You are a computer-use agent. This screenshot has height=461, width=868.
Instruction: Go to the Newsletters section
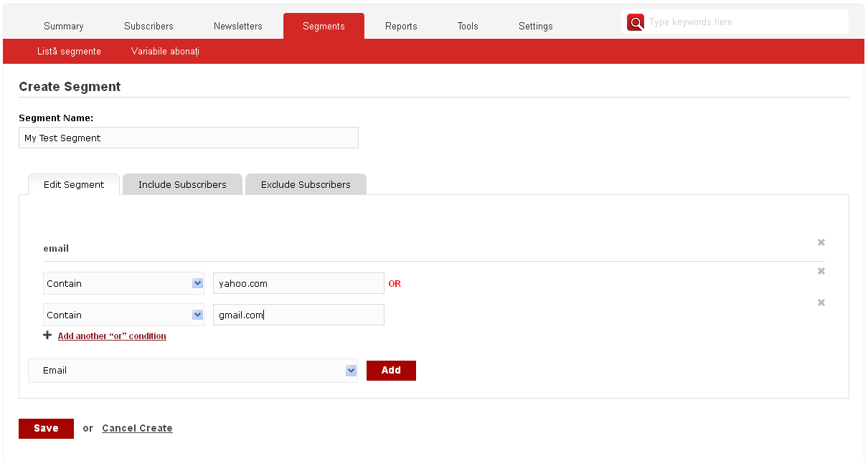pos(238,26)
